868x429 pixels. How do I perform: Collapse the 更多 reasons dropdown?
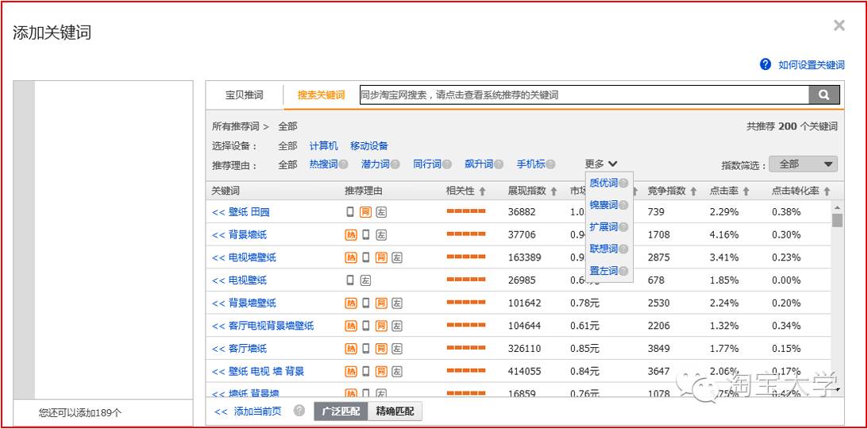[600, 164]
